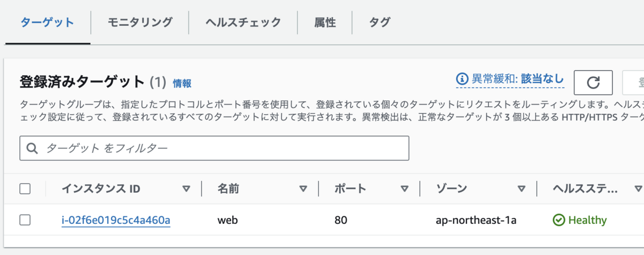Expand sort options for ポート column

(x=405, y=188)
